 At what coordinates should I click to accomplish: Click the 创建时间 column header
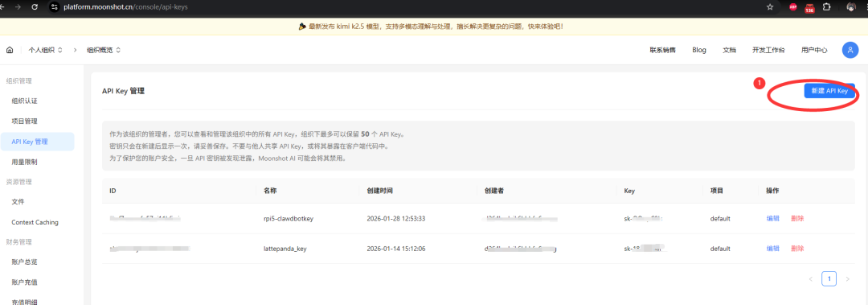[x=379, y=190]
